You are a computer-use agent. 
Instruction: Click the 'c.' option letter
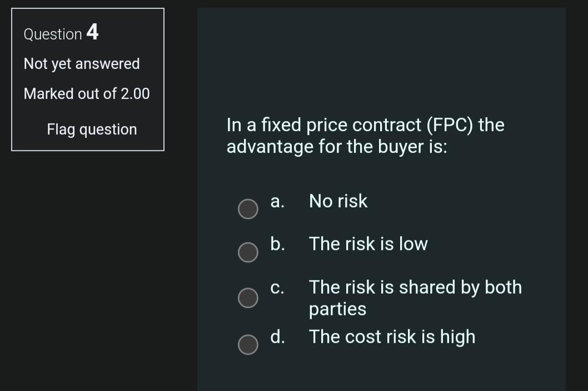[x=277, y=288]
